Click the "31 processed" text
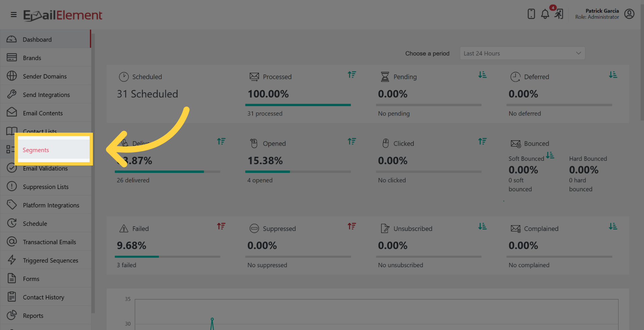644x330 pixels. coord(265,113)
